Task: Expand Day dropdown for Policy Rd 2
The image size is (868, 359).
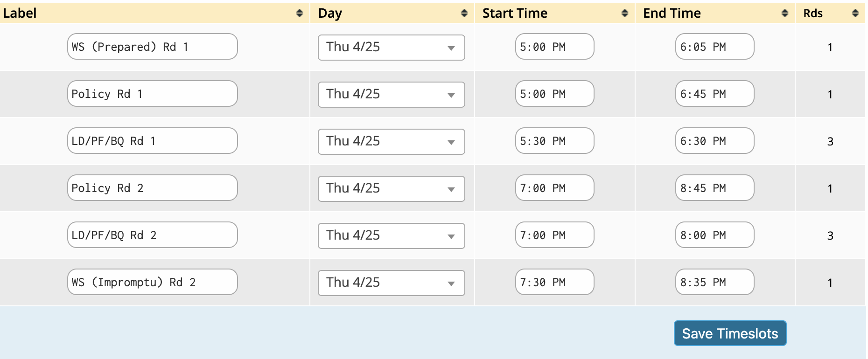Action: click(391, 189)
